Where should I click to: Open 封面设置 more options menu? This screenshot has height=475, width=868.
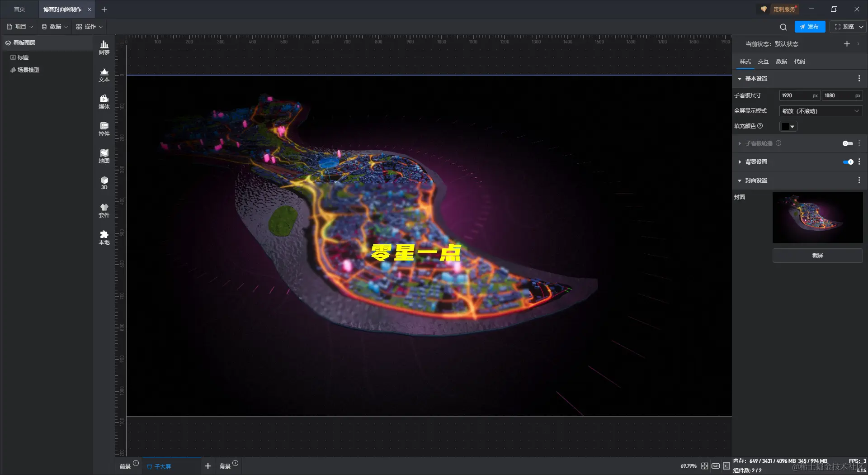point(859,180)
